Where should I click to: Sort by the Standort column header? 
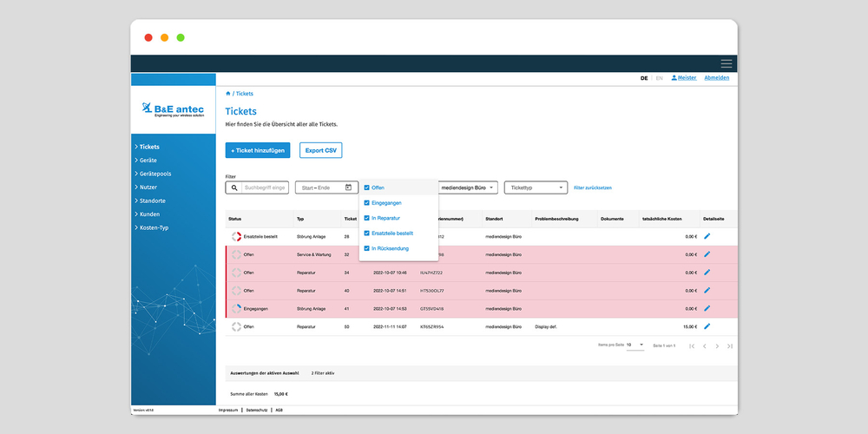pos(495,220)
